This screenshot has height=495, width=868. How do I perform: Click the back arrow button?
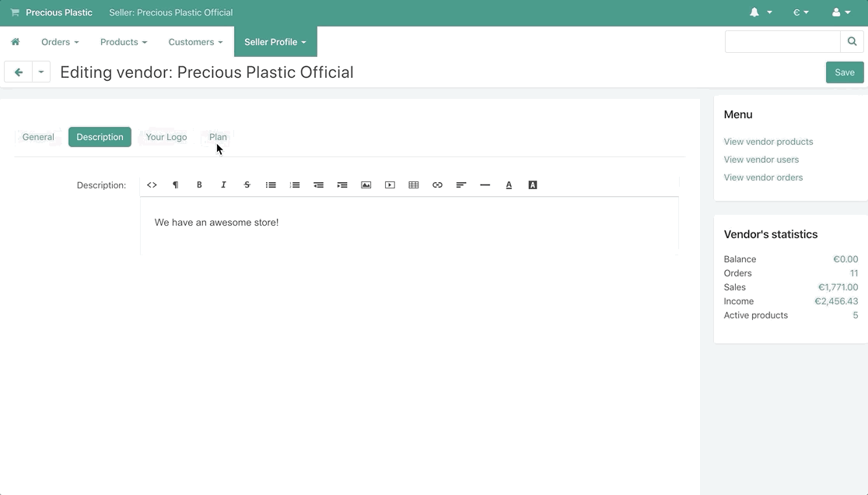click(18, 72)
